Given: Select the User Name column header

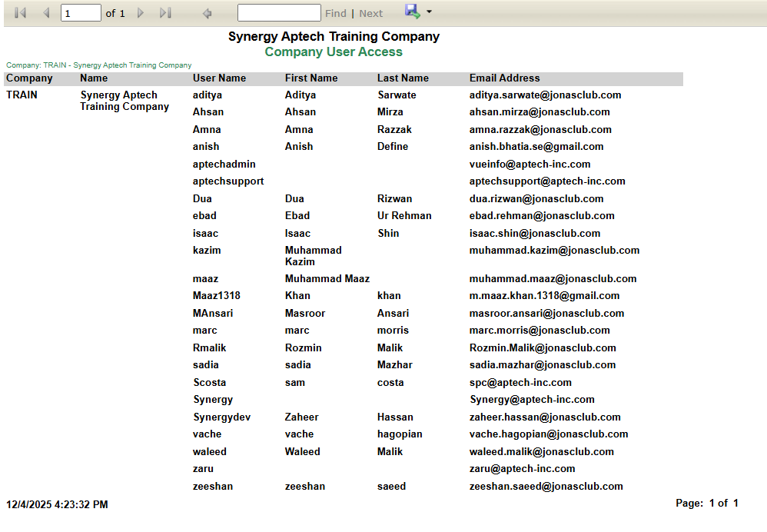Looking at the screenshot, I should pos(219,78).
